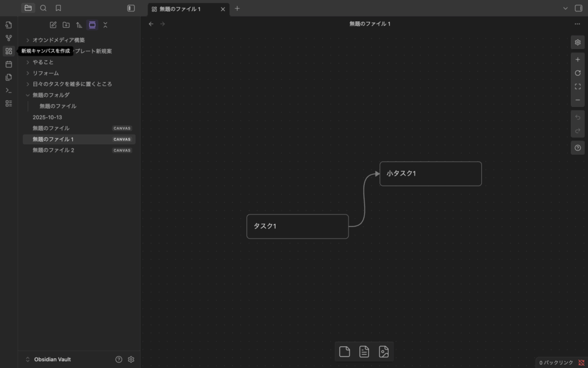The height and width of the screenshot is (368, 588).
Task: Open canvas settings gear
Action: click(578, 43)
